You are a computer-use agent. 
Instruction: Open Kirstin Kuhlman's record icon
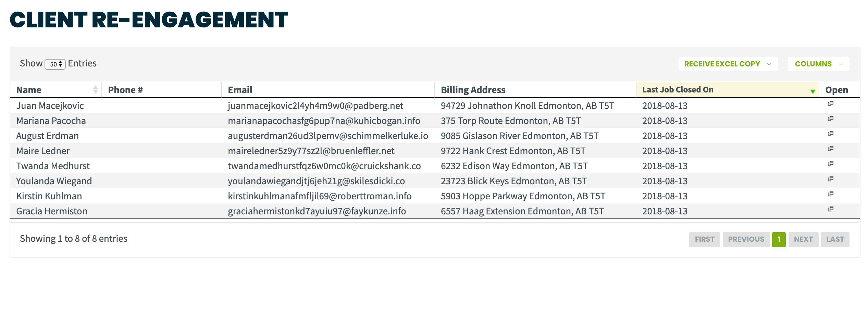pyautogui.click(x=830, y=194)
